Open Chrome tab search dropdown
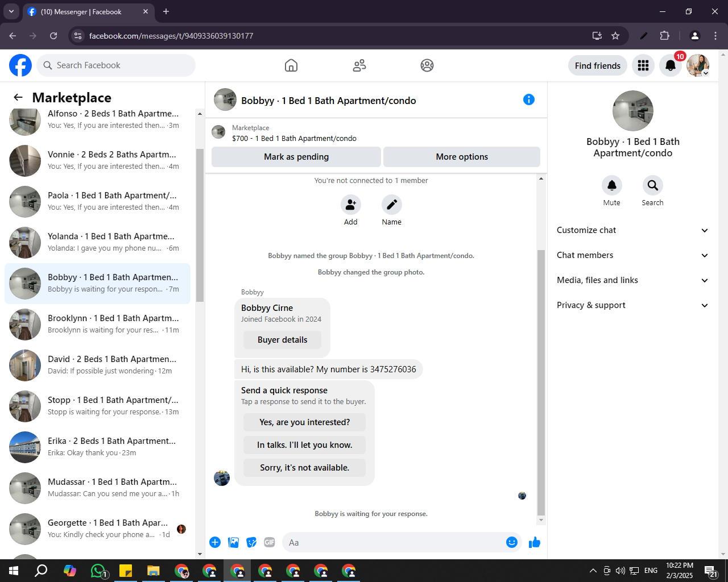728x582 pixels. tap(11, 11)
